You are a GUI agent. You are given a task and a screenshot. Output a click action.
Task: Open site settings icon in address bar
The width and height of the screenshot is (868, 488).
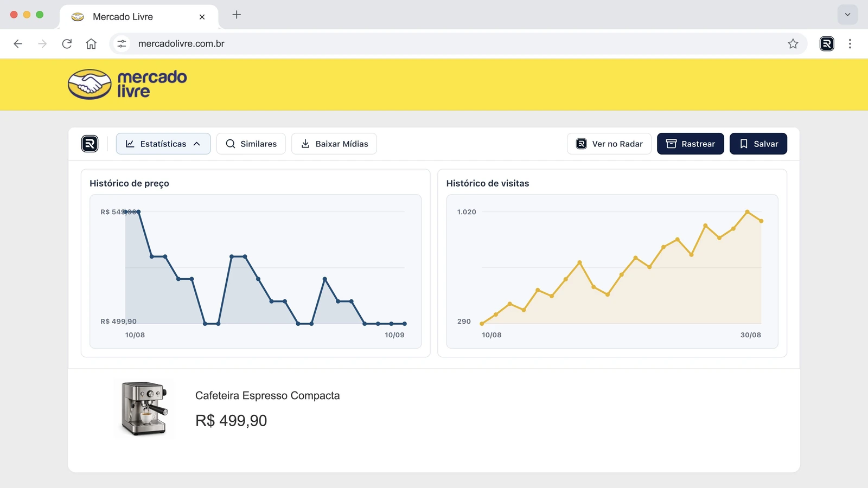pyautogui.click(x=122, y=44)
